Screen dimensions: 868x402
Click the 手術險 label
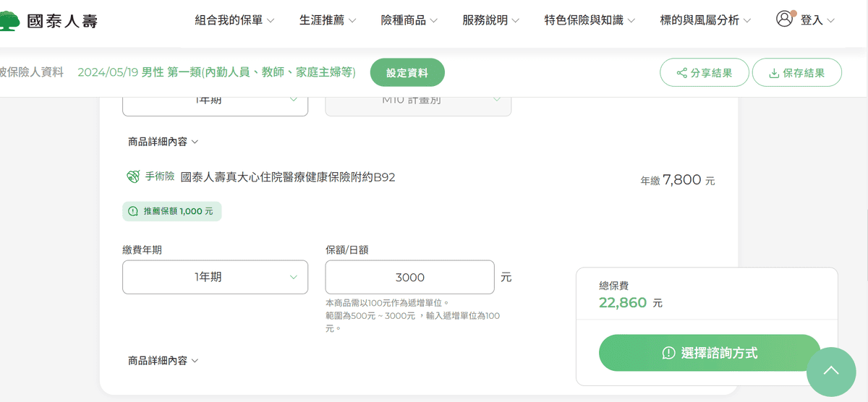pyautogui.click(x=160, y=176)
